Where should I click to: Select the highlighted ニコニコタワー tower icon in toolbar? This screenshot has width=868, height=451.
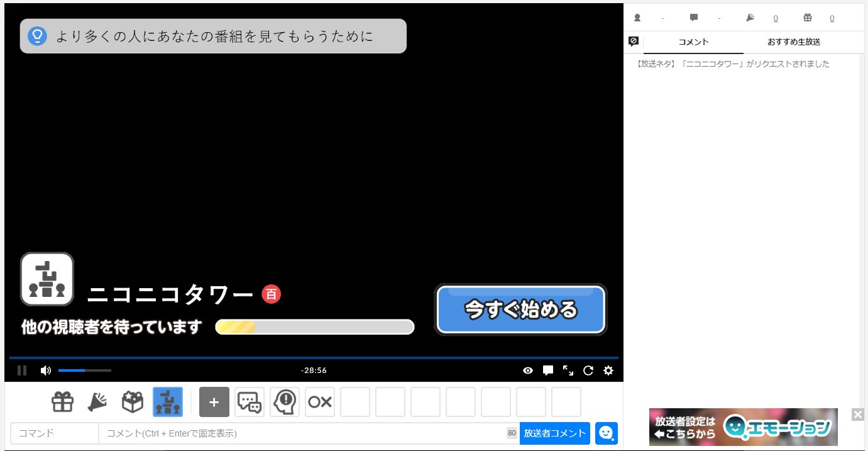(168, 402)
